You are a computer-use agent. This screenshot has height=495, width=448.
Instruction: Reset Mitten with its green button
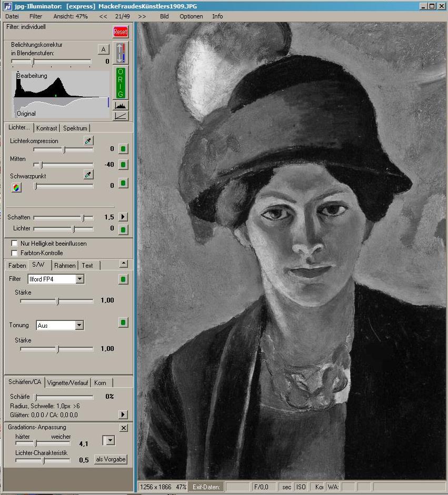tap(123, 165)
